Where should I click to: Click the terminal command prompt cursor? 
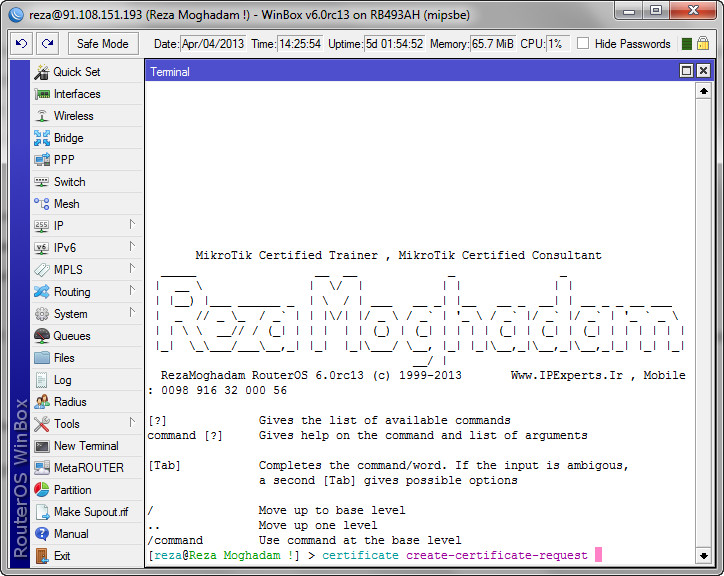pos(598,555)
